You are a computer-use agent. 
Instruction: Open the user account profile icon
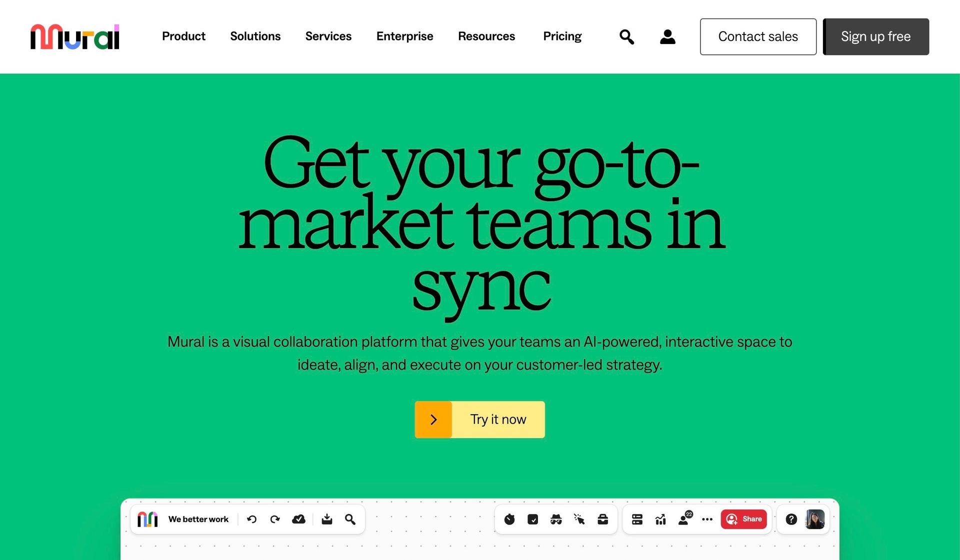coord(667,36)
